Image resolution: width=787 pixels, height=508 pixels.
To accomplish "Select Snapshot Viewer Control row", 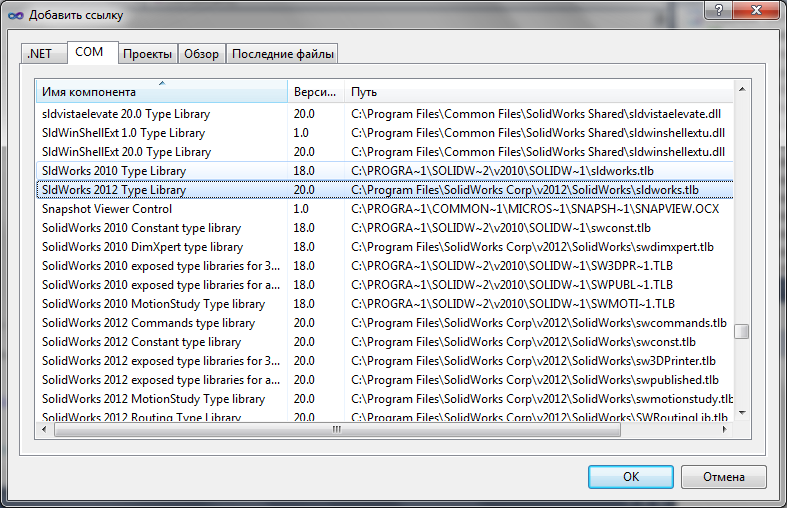I will pos(384,209).
